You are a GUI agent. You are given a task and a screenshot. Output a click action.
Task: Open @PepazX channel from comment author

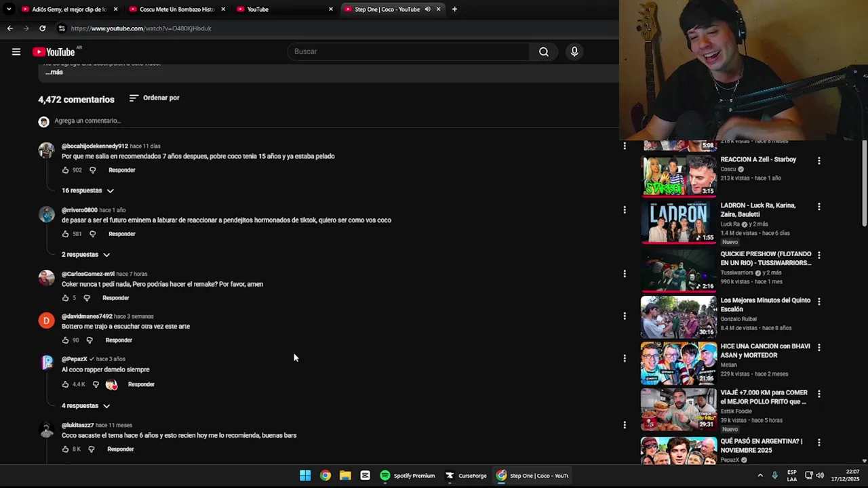(x=75, y=359)
